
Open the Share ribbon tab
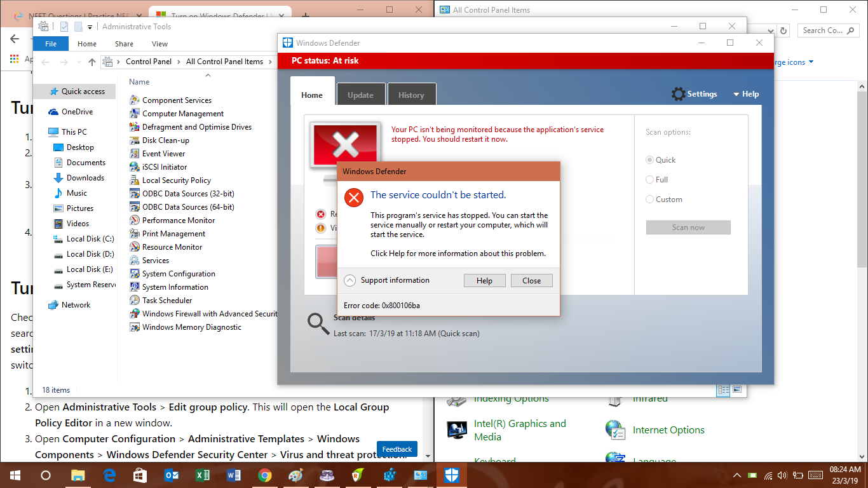(124, 44)
